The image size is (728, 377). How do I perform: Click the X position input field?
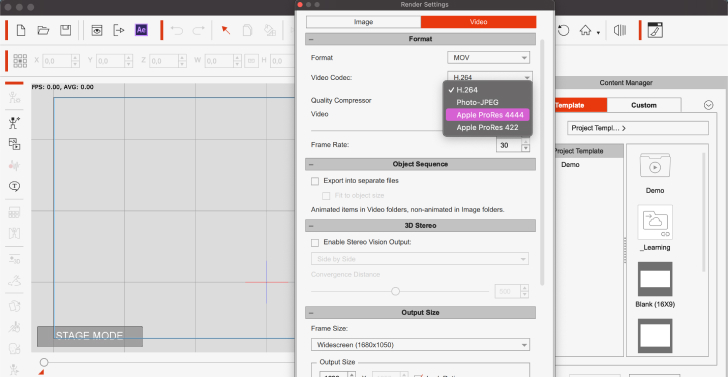(57, 61)
